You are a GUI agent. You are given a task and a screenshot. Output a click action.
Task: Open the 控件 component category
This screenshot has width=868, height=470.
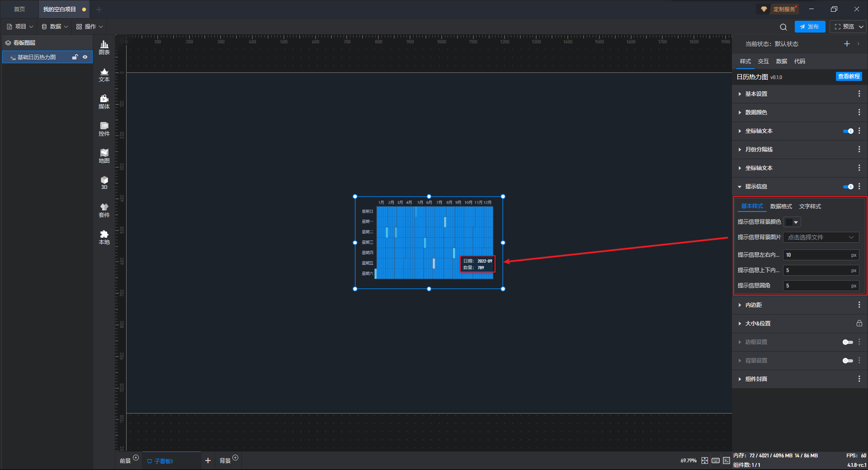(x=104, y=129)
